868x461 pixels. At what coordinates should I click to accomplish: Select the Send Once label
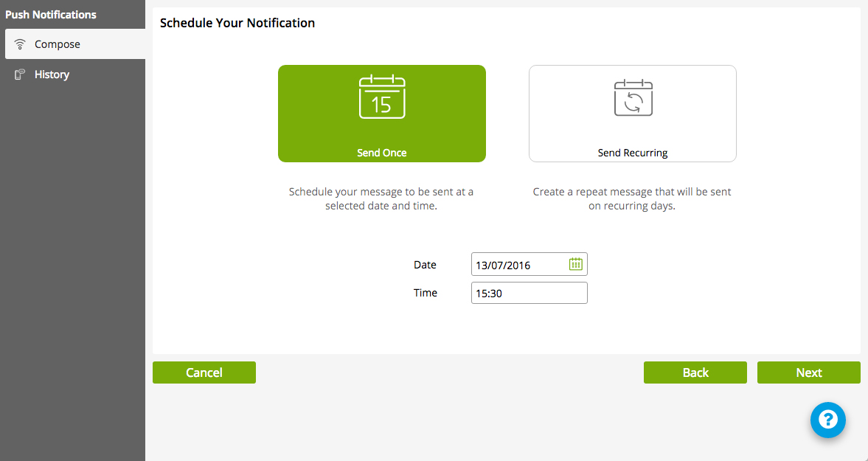[x=381, y=153]
